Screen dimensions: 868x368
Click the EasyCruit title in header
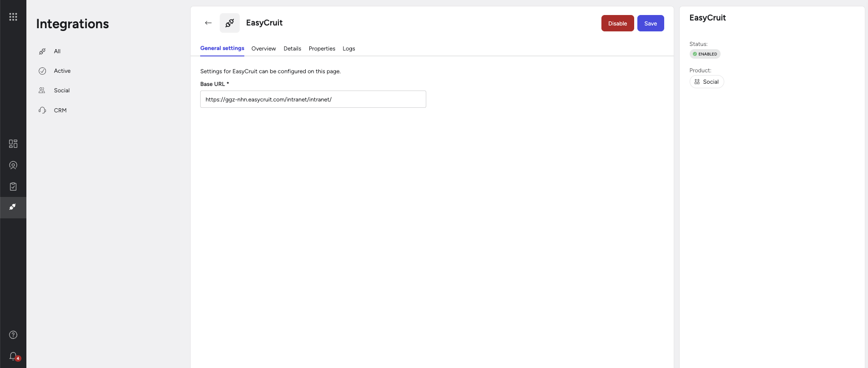[264, 23]
